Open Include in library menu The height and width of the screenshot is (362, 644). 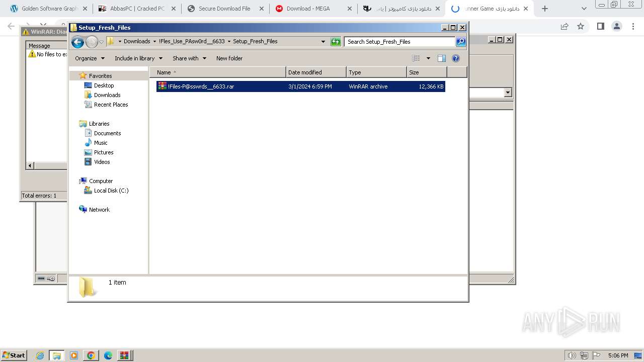tap(138, 58)
